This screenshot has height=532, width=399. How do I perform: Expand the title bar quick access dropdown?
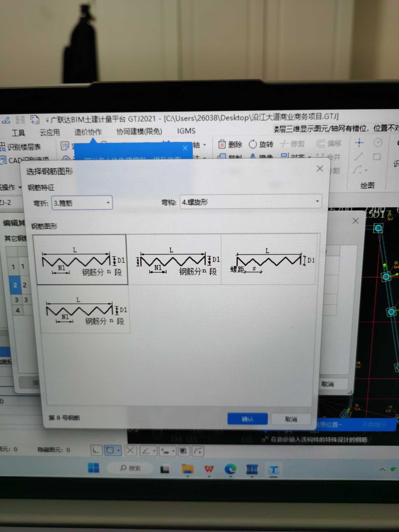[47, 120]
